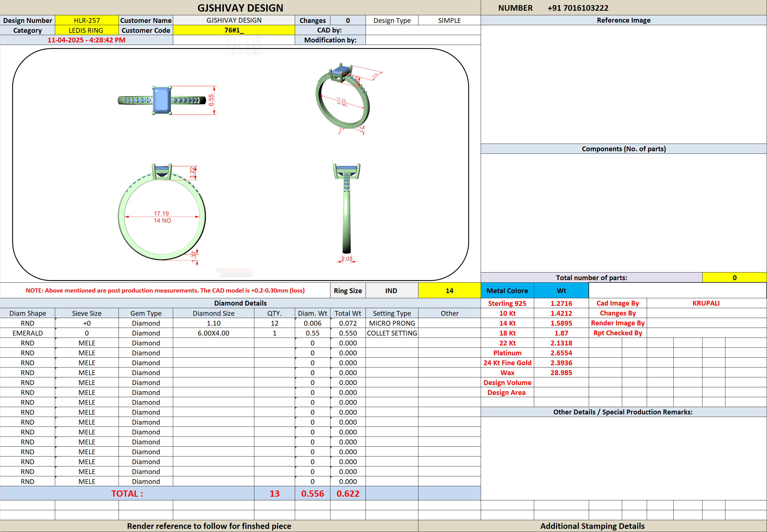Viewport: 767px width, 532px height.
Task: Select the phone number +91 7016103222
Action: pos(578,8)
